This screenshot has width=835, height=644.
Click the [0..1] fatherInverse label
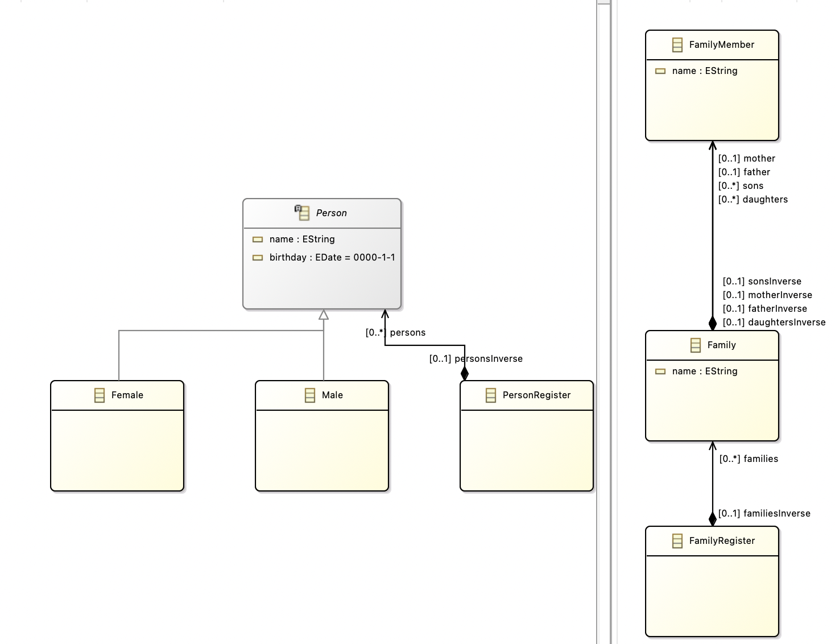click(x=765, y=309)
